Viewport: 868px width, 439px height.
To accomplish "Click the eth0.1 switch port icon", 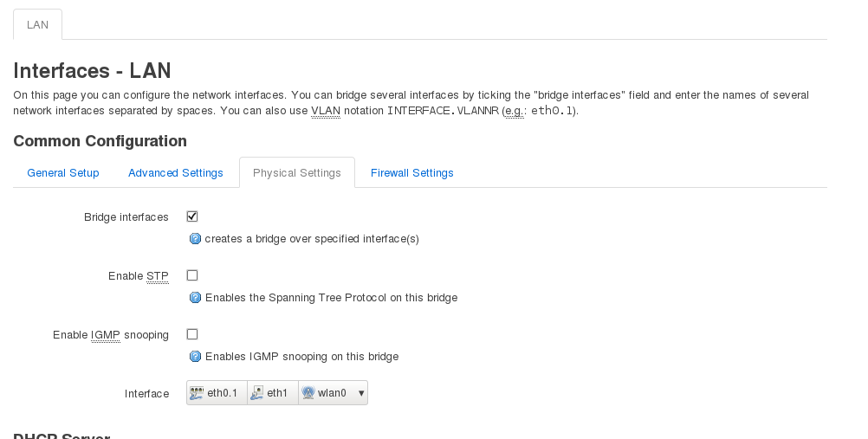I will [x=197, y=393].
